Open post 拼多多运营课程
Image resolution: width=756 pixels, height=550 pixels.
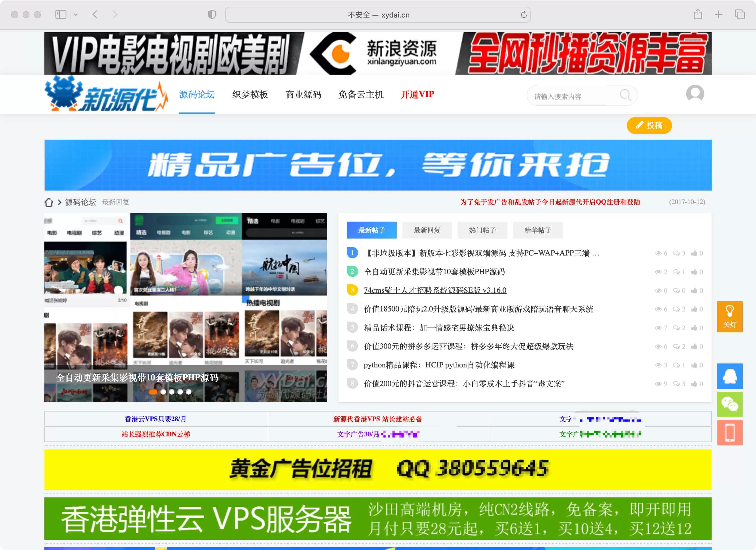(469, 347)
